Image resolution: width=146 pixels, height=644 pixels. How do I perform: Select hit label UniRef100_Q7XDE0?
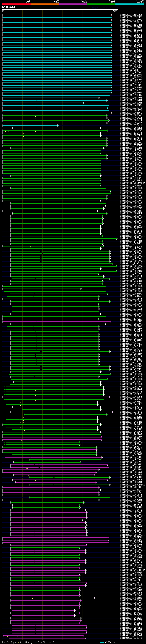click(131, 50)
